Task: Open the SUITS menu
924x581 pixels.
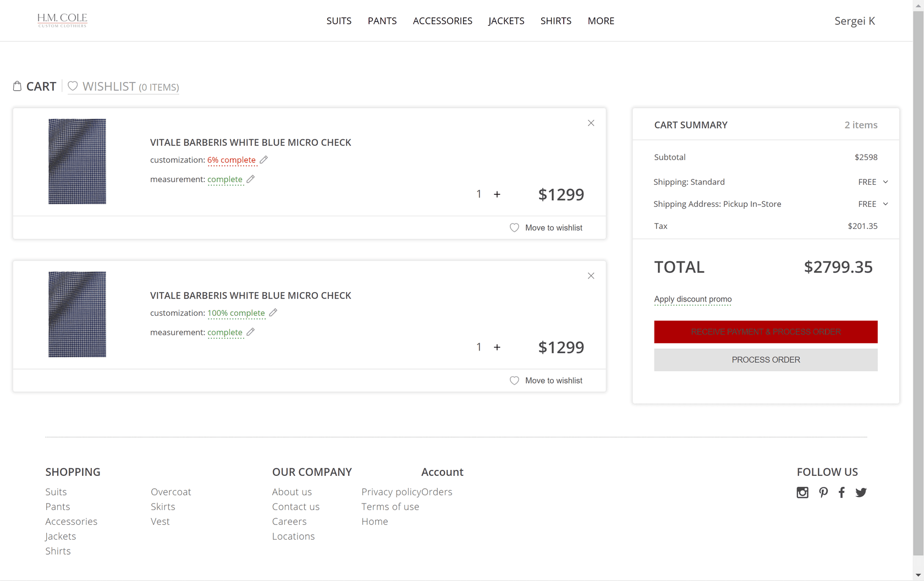Action: click(x=339, y=21)
